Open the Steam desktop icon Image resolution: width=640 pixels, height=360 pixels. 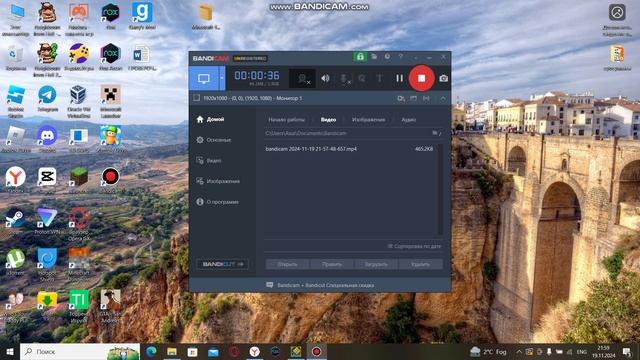16,221
